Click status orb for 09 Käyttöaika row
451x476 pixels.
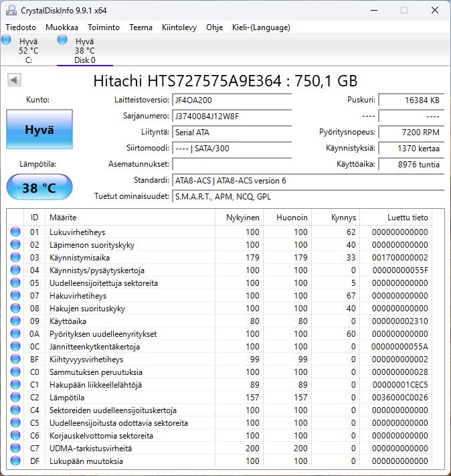coord(15,321)
